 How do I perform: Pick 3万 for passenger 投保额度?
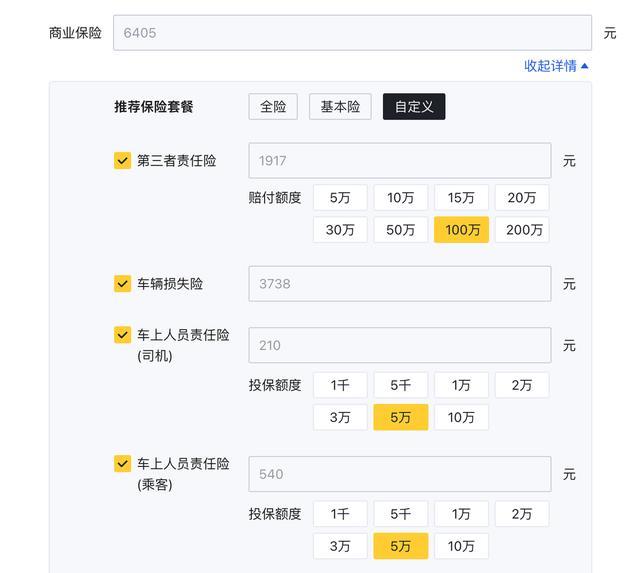pyautogui.click(x=340, y=546)
